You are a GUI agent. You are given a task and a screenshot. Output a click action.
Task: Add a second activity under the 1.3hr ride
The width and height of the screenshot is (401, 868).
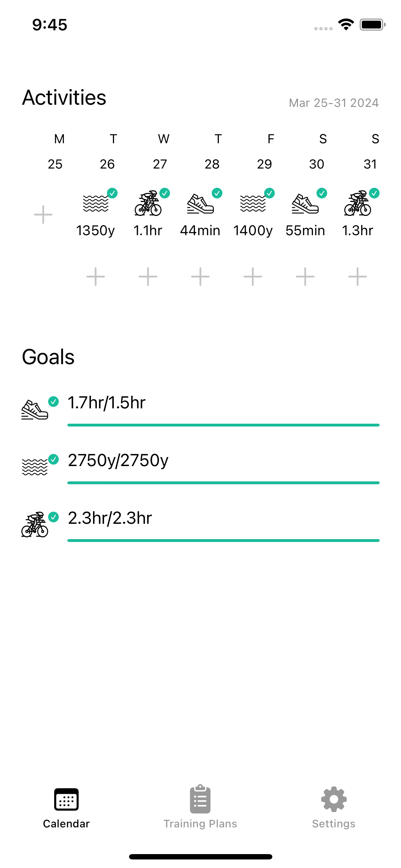tap(358, 277)
